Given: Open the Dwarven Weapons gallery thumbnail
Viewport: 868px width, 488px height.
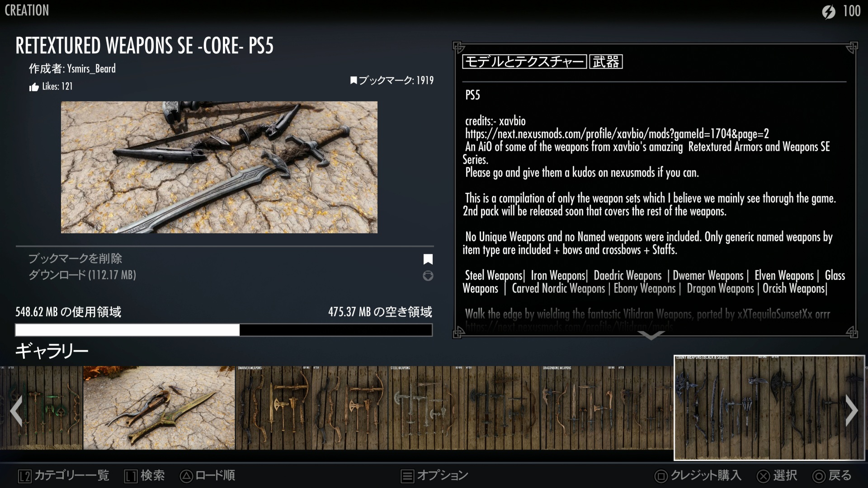Looking at the screenshot, I should point(312,408).
